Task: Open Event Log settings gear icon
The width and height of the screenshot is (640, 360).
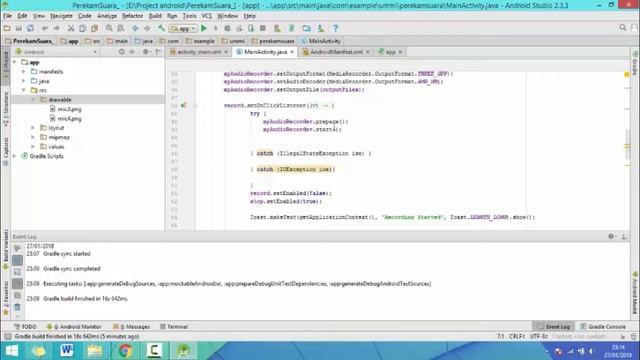Action: pos(611,236)
